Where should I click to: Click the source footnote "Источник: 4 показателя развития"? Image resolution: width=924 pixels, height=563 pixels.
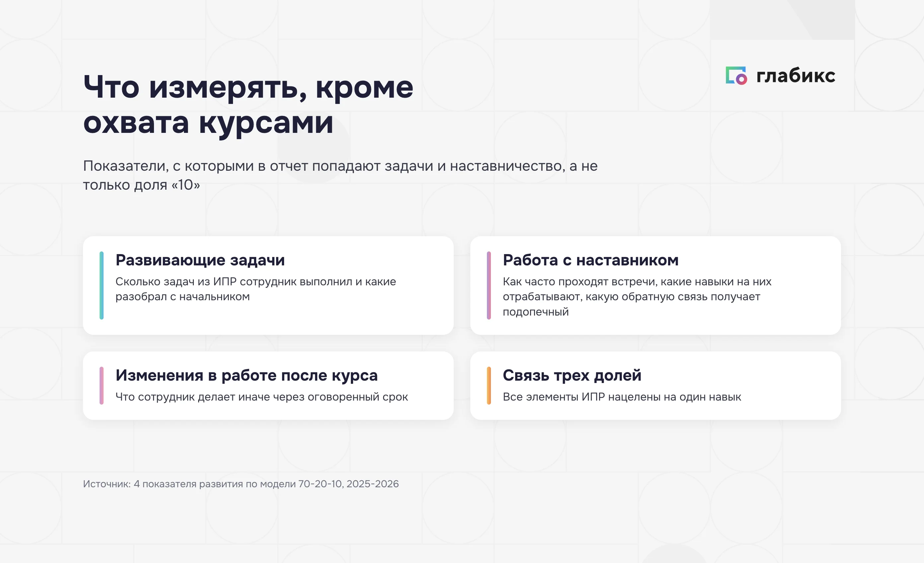(x=241, y=484)
